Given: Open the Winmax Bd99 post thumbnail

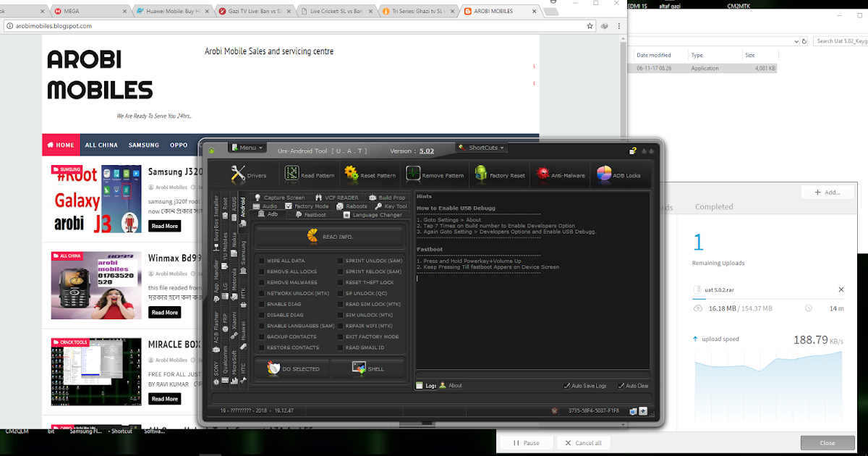Looking at the screenshot, I should coord(96,284).
